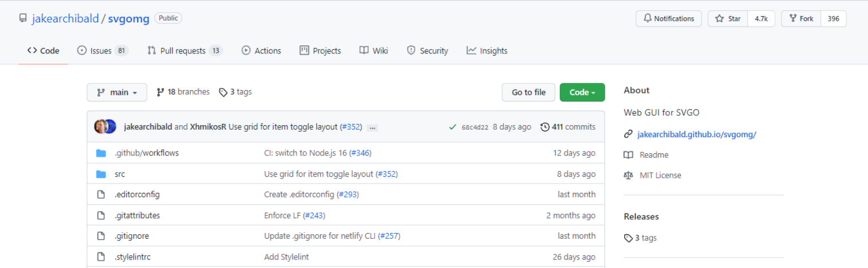Image resolution: width=868 pixels, height=268 pixels.
Task: Open Create .editorconfig commit message
Action: pos(299,195)
